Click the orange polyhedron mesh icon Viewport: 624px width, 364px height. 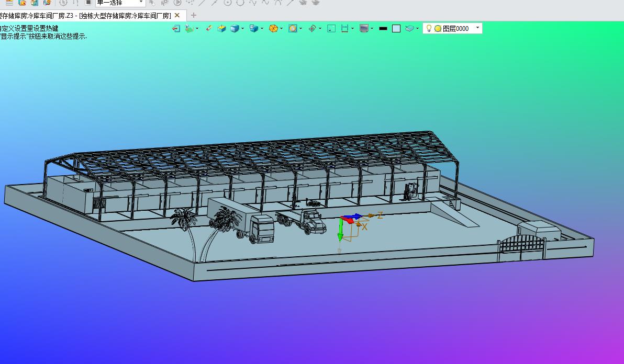point(273,29)
